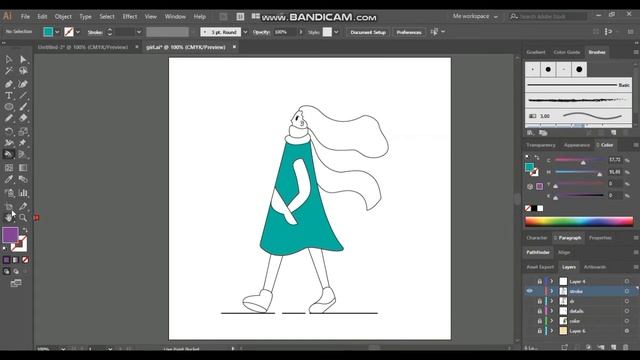The height and width of the screenshot is (360, 640).
Task: Open the Effect menu
Action: pyautogui.click(x=129, y=16)
